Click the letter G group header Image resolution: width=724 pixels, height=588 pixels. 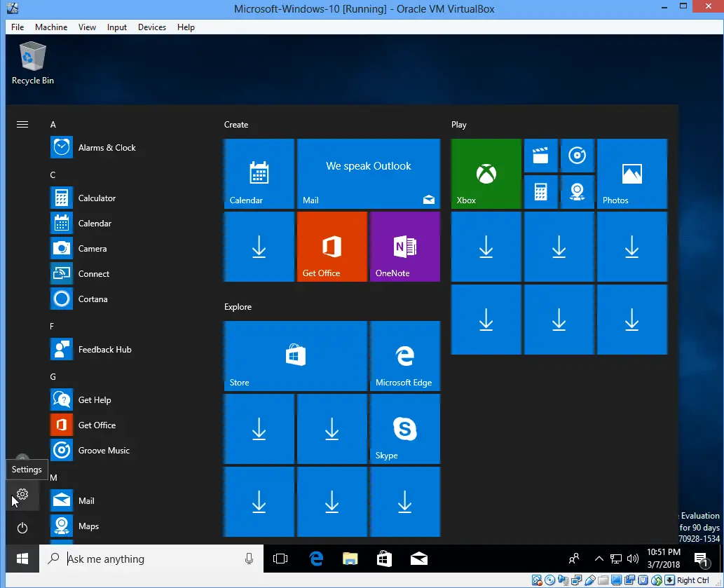(x=53, y=376)
